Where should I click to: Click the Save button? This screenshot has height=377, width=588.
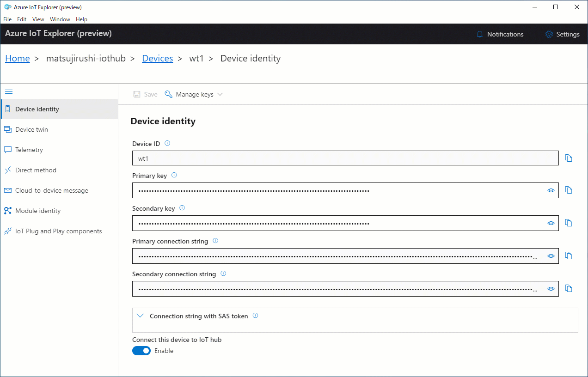[x=145, y=94]
